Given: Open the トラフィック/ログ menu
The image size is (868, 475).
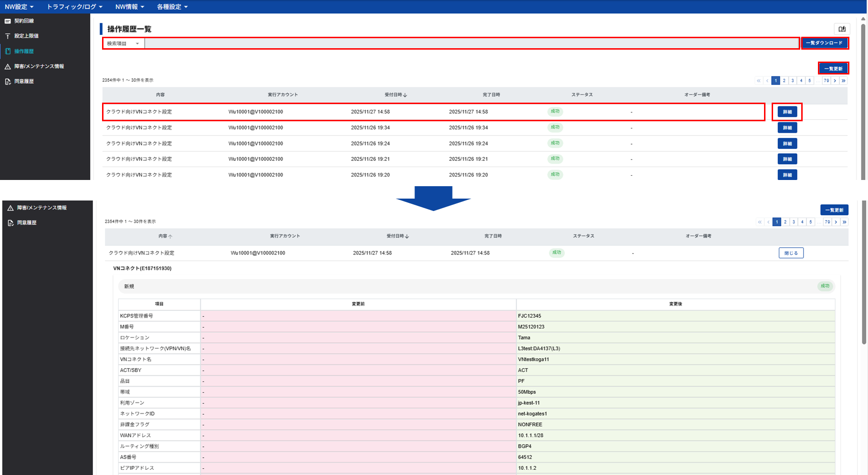Looking at the screenshot, I should click(x=74, y=7).
